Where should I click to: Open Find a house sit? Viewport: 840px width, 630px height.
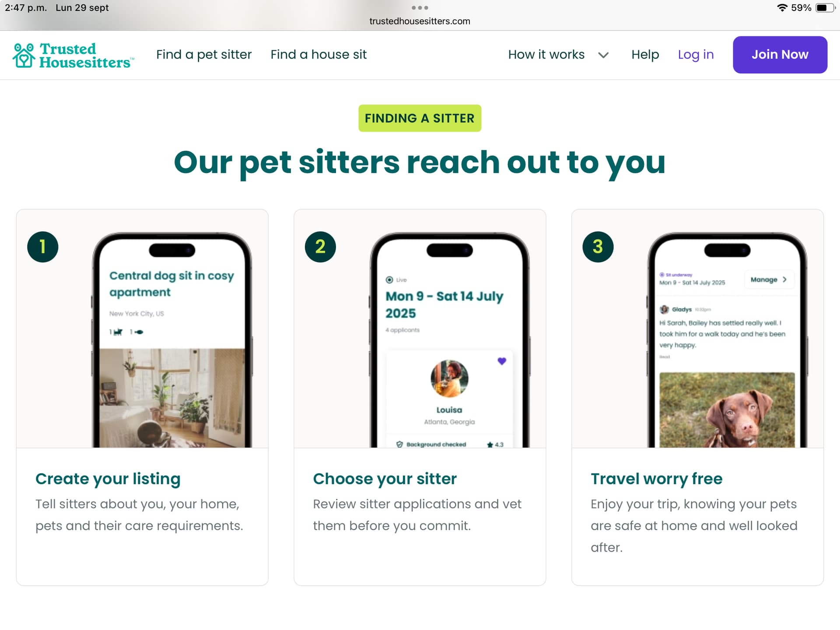318,54
